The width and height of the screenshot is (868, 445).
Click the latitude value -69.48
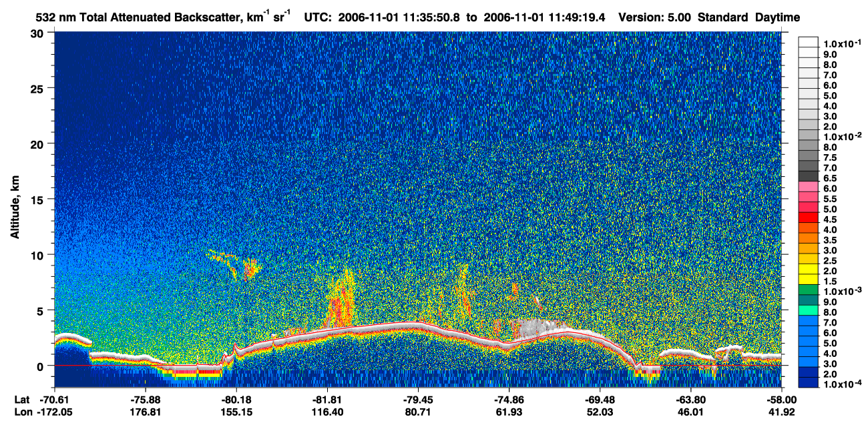pyautogui.click(x=600, y=400)
